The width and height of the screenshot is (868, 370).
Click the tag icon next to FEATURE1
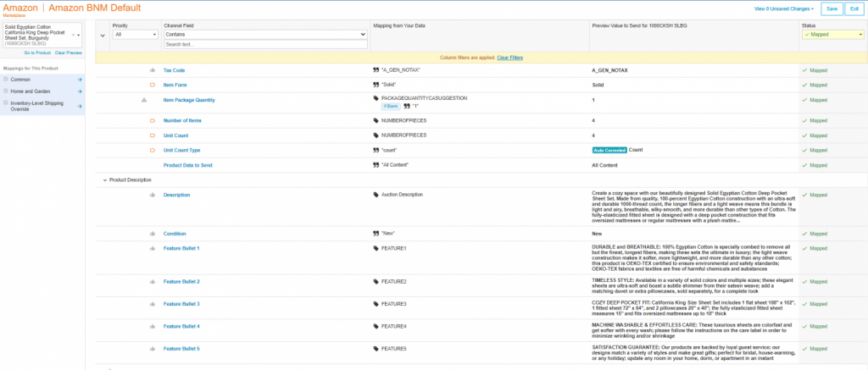coord(376,248)
